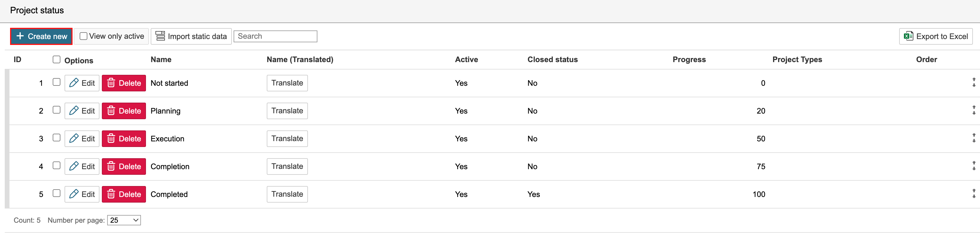Click the Excel icon in Export to Excel
This screenshot has height=236, width=980.
coord(908,36)
